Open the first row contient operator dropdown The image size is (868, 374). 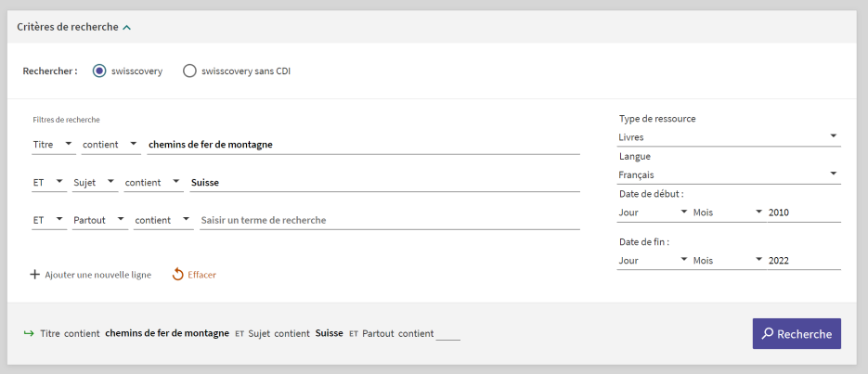pos(110,144)
